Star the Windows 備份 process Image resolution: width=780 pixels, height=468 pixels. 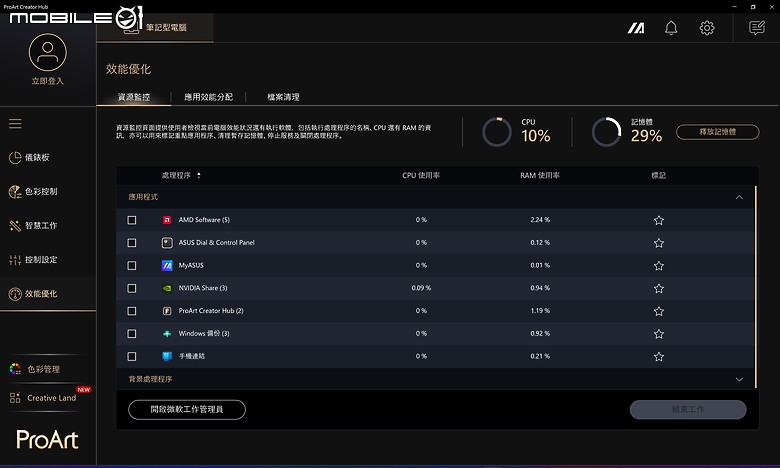tap(659, 334)
